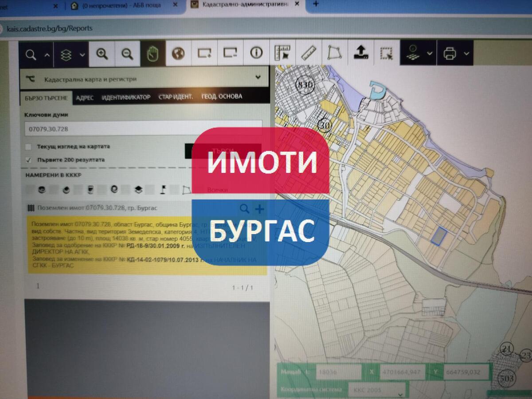Select the remove-from-selection rectangle tool
The width and height of the screenshot is (532, 399).
tap(230, 53)
